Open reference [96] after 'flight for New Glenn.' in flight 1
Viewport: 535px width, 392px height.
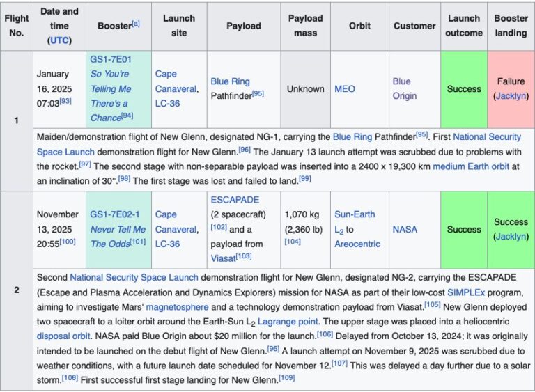tap(245, 150)
